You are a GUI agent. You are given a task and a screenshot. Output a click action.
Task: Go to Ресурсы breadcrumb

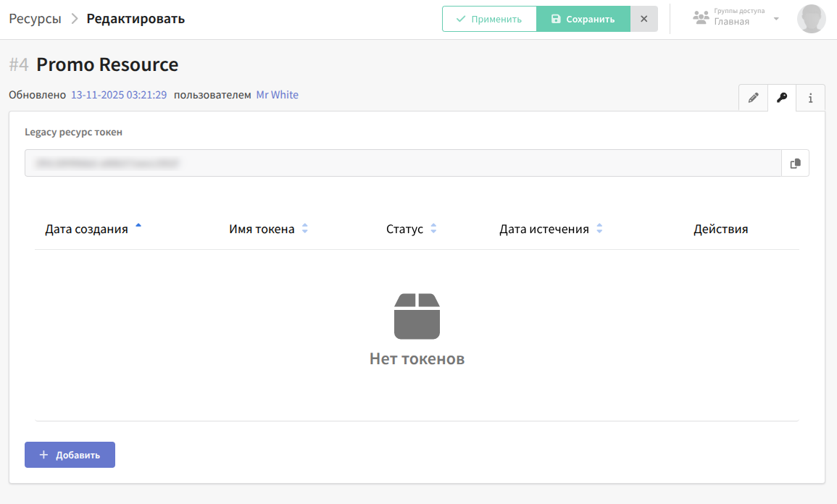(x=35, y=19)
